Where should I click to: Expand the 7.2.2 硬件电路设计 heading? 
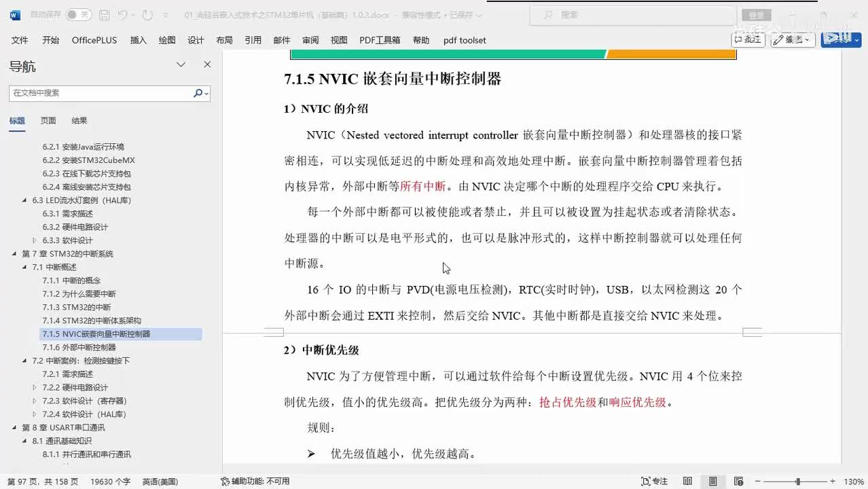[x=35, y=387]
